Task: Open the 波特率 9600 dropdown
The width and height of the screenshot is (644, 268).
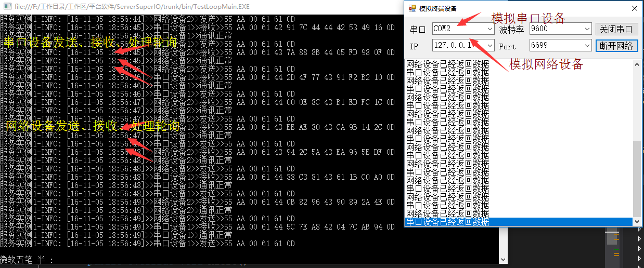Action: [x=587, y=29]
